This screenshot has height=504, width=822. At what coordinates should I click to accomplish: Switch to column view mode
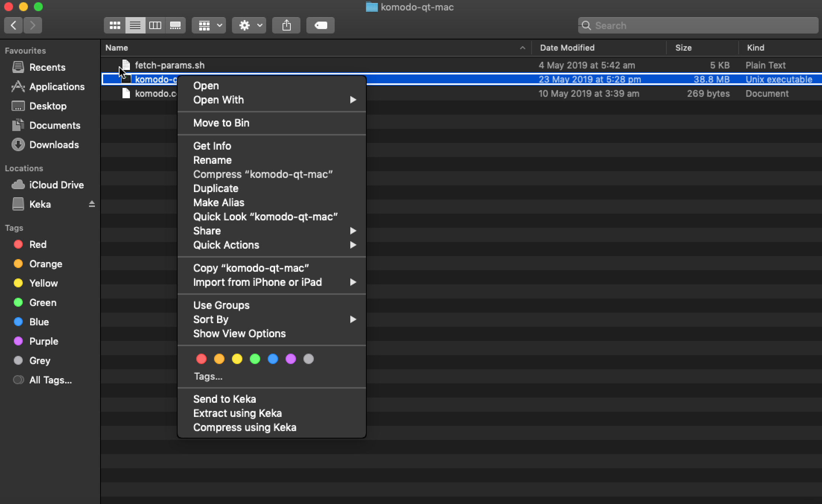coord(155,25)
